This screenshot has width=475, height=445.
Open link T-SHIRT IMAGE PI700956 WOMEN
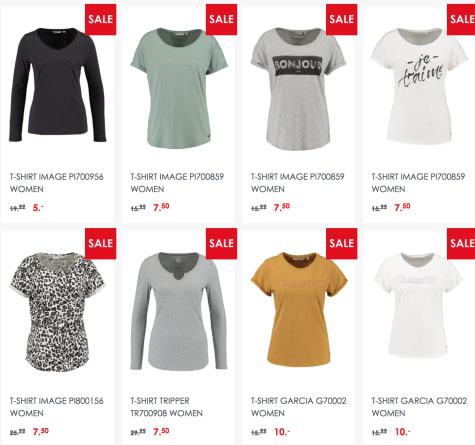57,183
